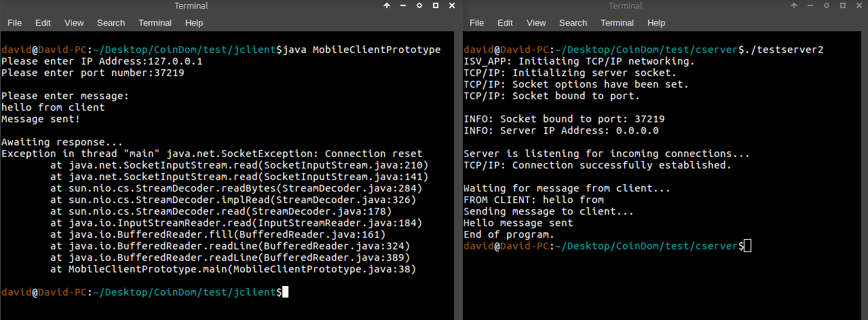Screen dimensions: 868x320
Task: Click the right terminal title text
Action: pos(625,6)
